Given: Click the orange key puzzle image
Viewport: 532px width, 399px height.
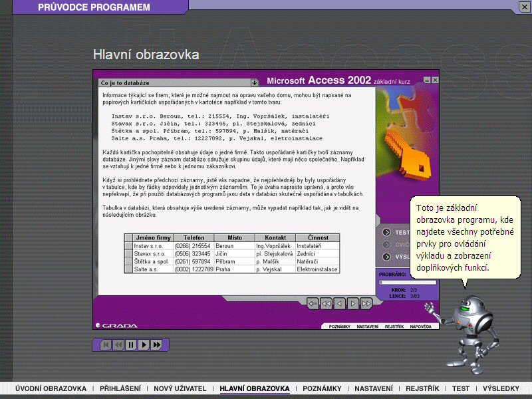Looking at the screenshot, I should [x=407, y=154].
